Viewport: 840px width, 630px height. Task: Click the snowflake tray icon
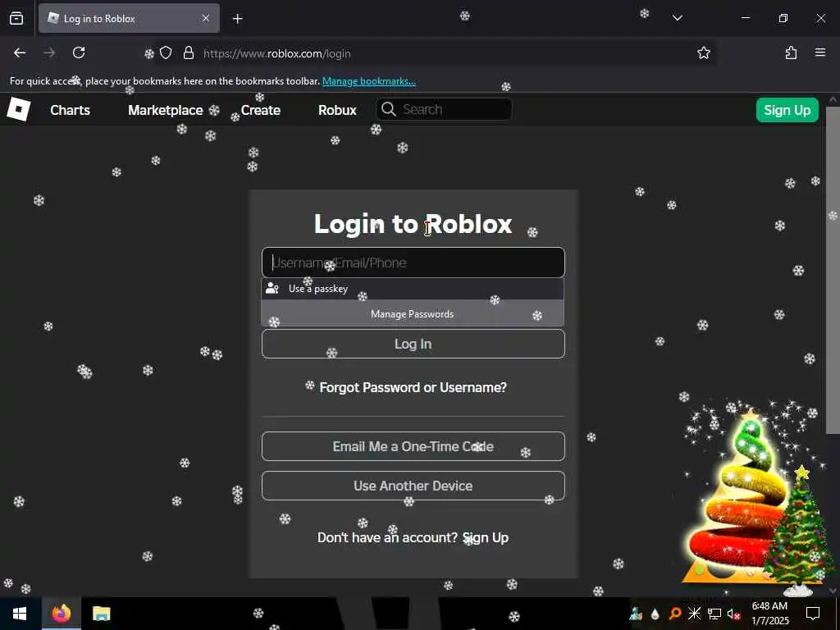click(x=694, y=614)
